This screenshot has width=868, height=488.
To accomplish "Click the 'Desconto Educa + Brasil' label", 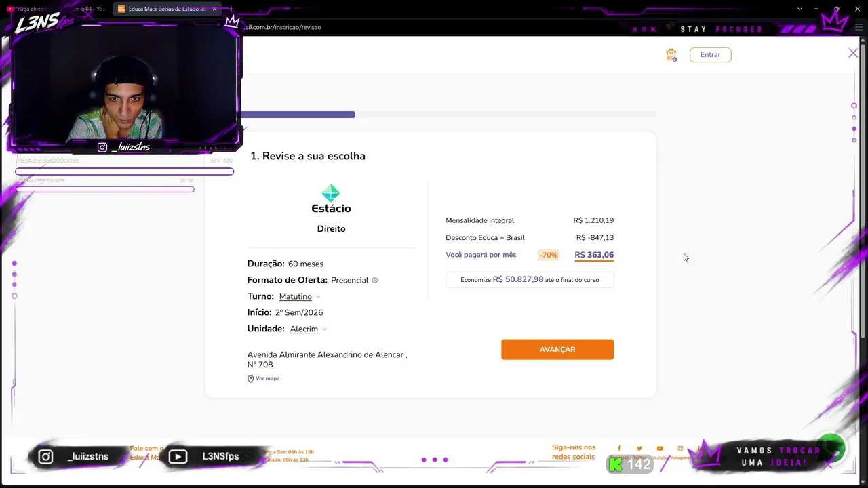I will 485,237.
